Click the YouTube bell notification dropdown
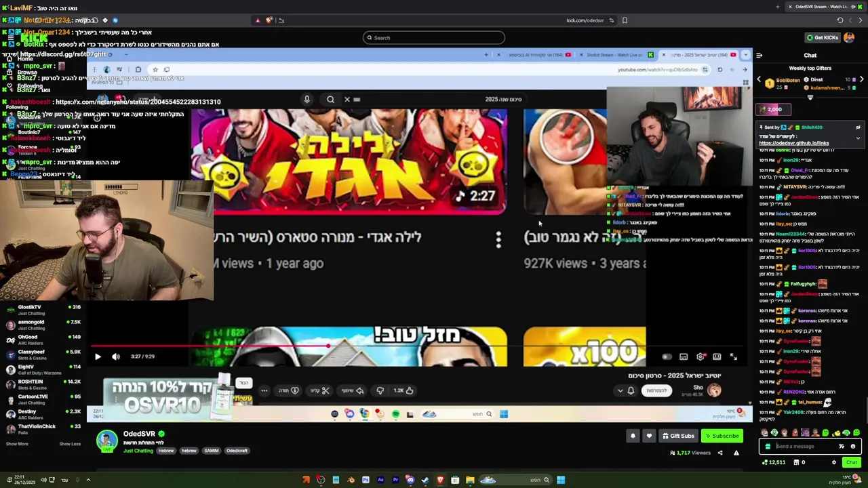 click(626, 390)
